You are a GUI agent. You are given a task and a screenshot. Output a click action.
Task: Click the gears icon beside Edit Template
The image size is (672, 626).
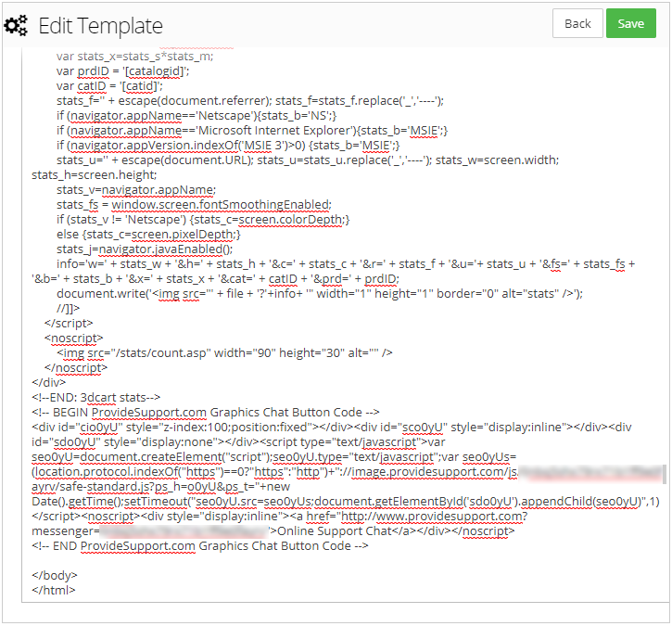(16, 25)
